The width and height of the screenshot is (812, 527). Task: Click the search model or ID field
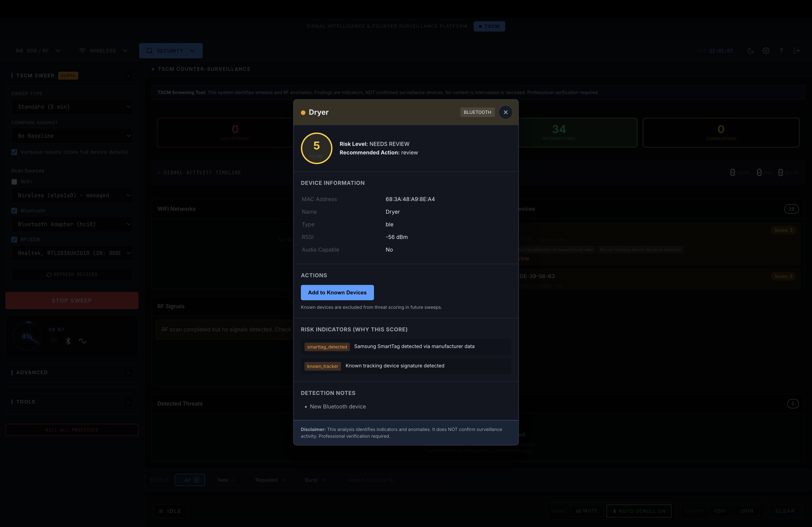(x=399, y=480)
